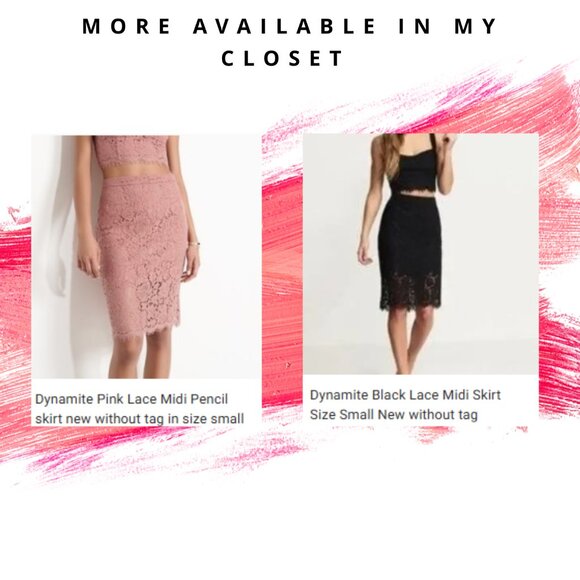Open the Dynamite Black Lace Midi Skirt photo
The height and width of the screenshot is (580, 580).
coord(421,254)
